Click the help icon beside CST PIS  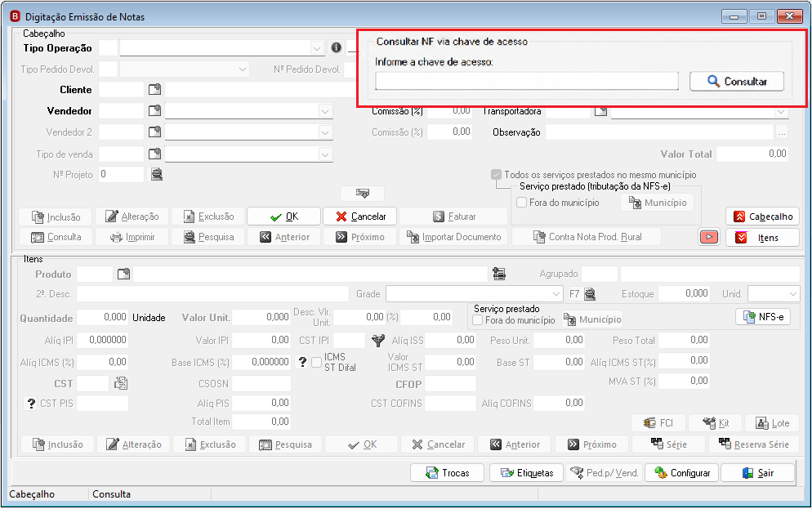[x=31, y=403]
